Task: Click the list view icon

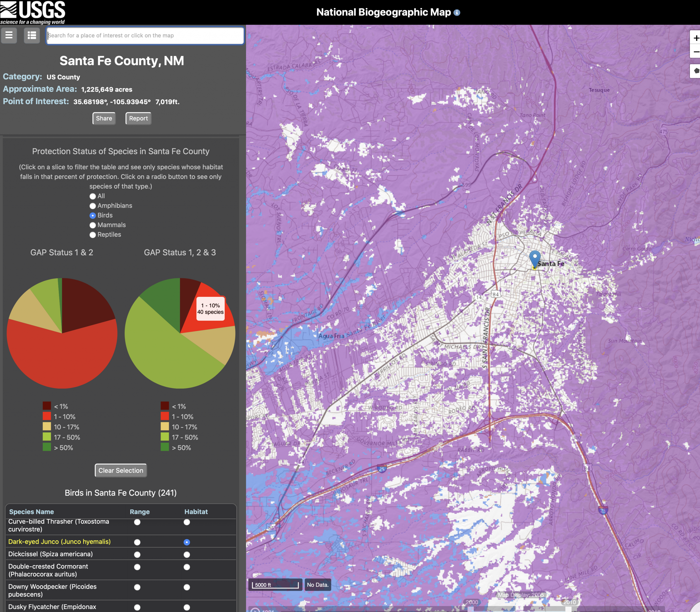Action: 32,35
